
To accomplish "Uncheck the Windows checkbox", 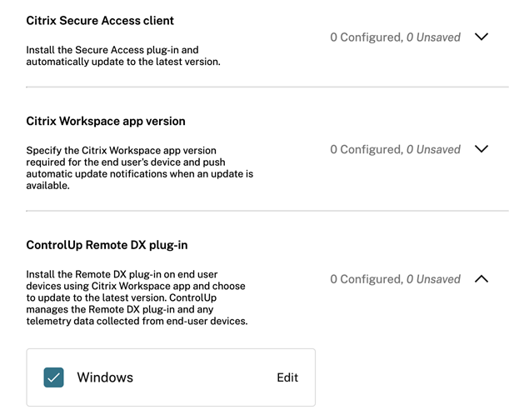I will [x=54, y=377].
